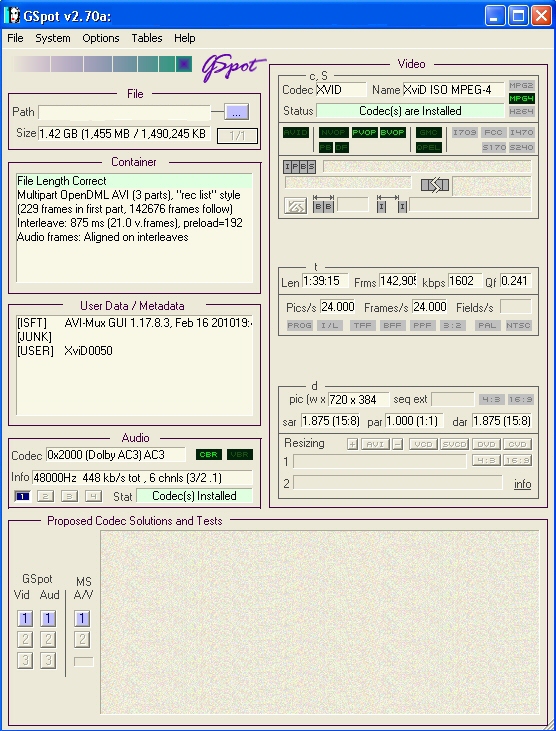Open the Options menu
The width and height of the screenshot is (556, 731).
(x=101, y=38)
